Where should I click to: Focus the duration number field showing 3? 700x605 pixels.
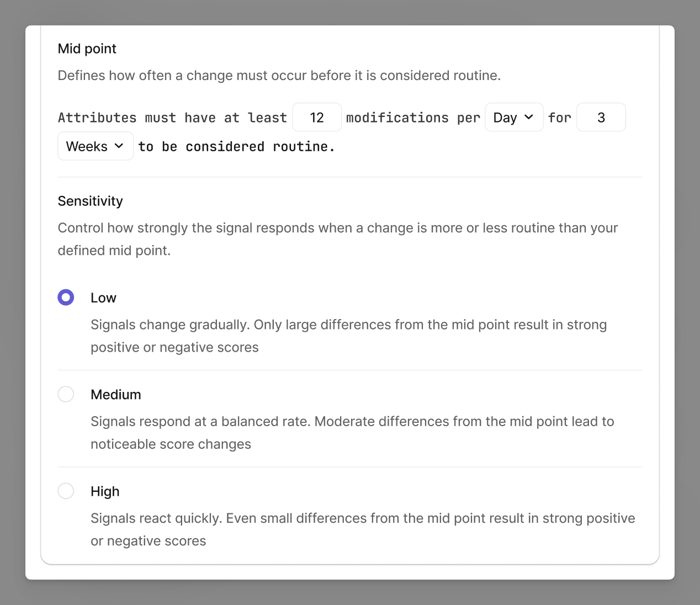[x=601, y=117]
